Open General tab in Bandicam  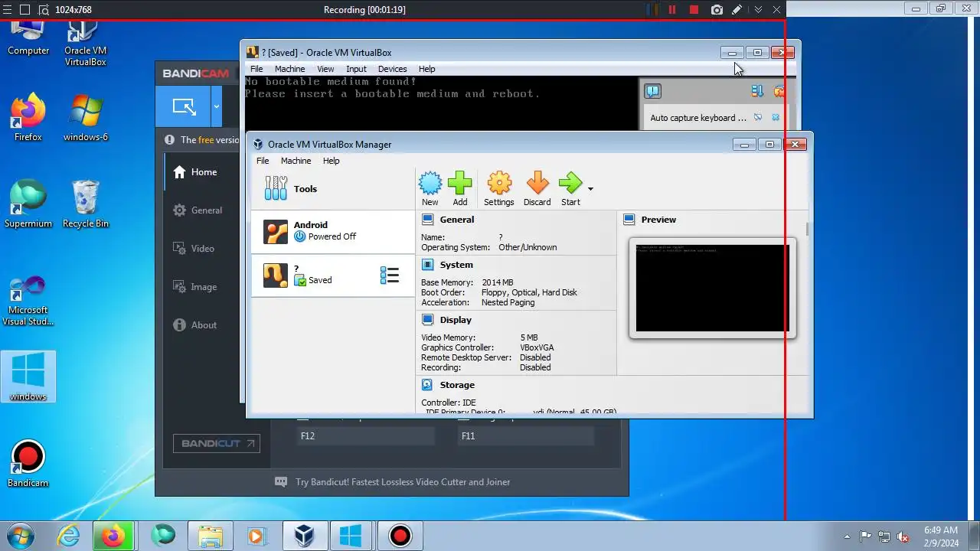[x=198, y=210]
